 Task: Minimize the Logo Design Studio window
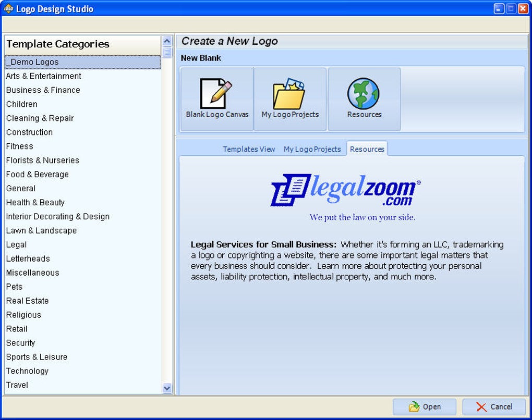[x=499, y=9]
